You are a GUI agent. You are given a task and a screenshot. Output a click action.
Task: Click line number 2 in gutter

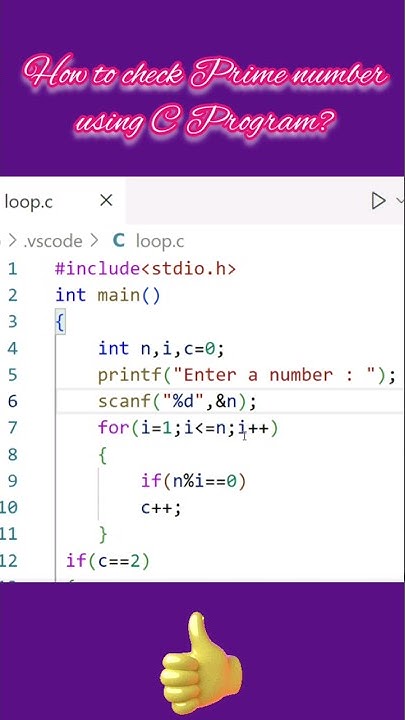point(12,295)
